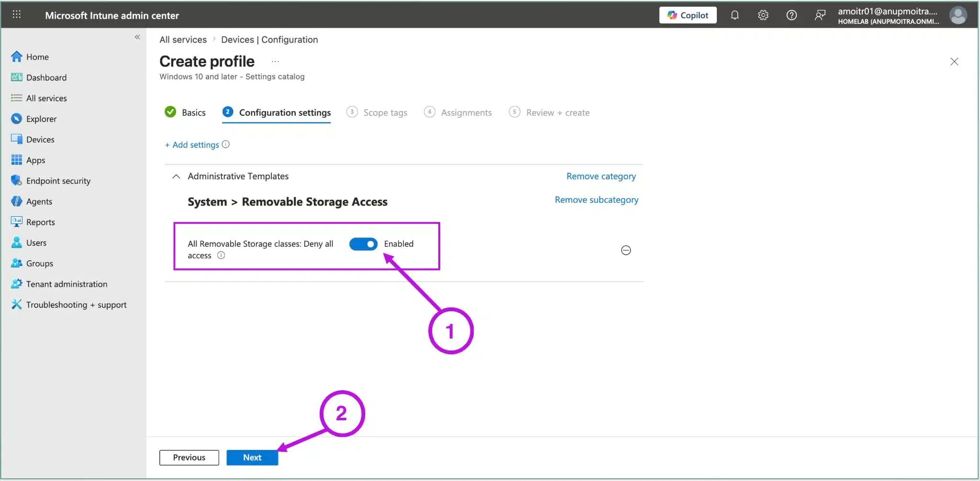Click the Copilot button
This screenshot has height=481, width=980.
click(x=688, y=15)
